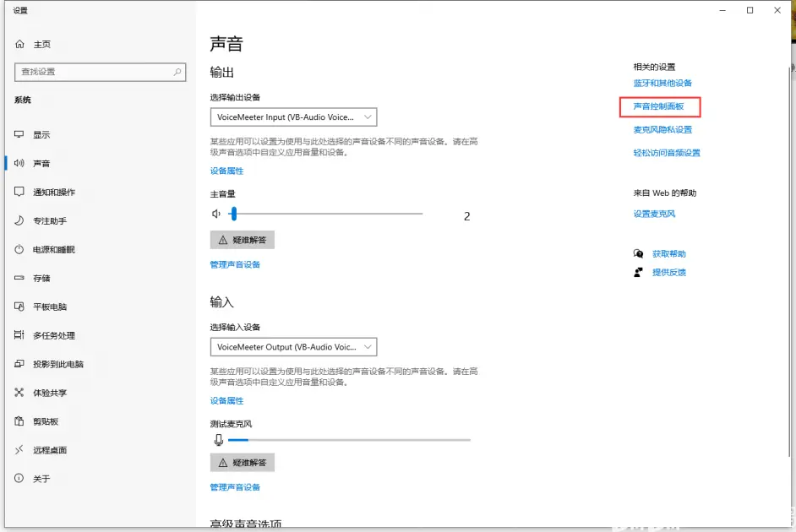Expand the VoiceMeeter Input output device dropdown
796x532 pixels.
[293, 117]
